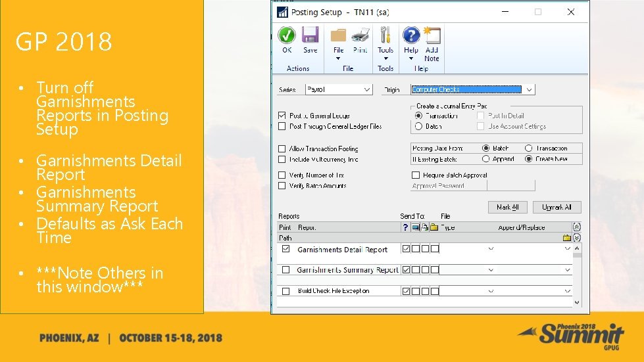Open the Tools menu dropdown arrow
The width and height of the screenshot is (644, 362).
[x=385, y=58]
